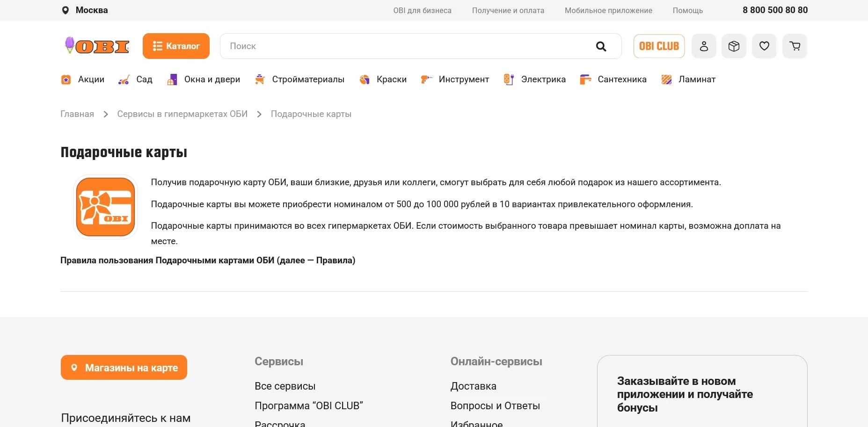The width and height of the screenshot is (868, 427).
Task: Select the Инструмент category icon
Action: coord(426,80)
